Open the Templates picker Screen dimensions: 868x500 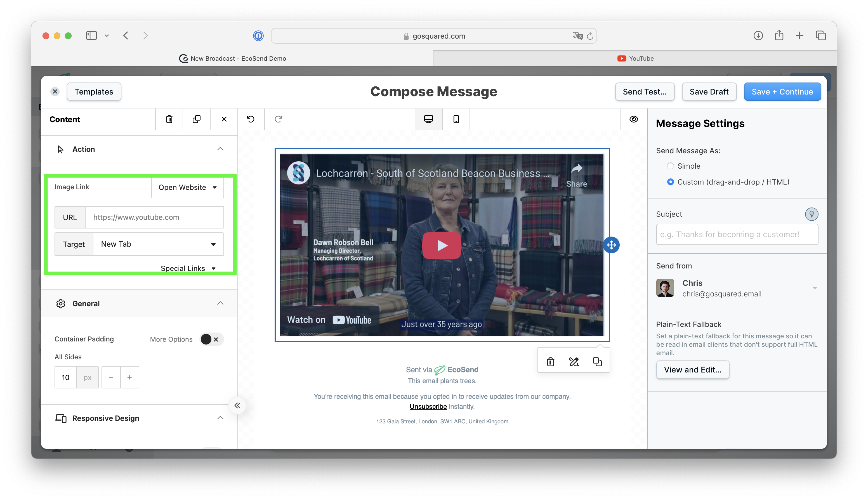point(94,92)
